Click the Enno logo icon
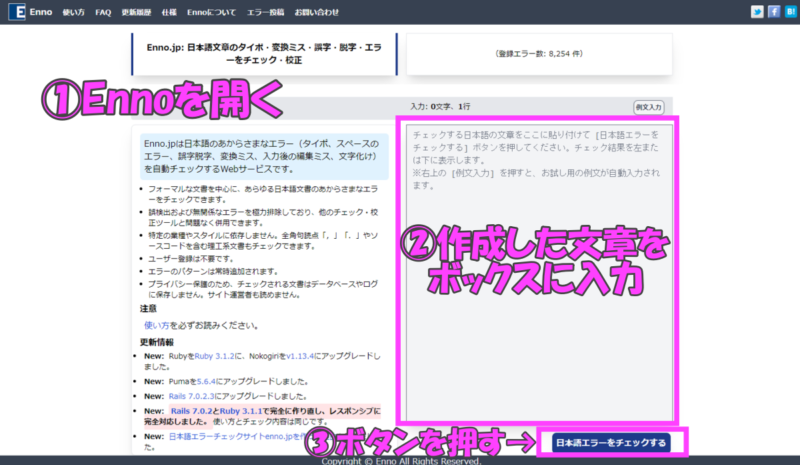Screen dimensions: 800x465 point(17,12)
